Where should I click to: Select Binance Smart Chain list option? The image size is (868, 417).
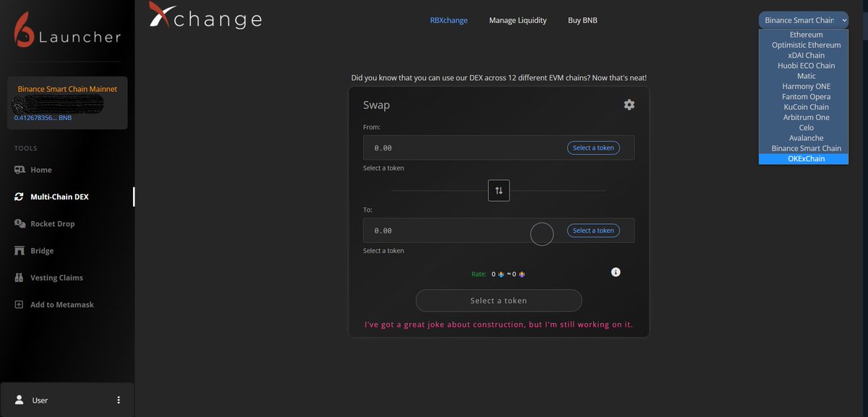pos(804,148)
